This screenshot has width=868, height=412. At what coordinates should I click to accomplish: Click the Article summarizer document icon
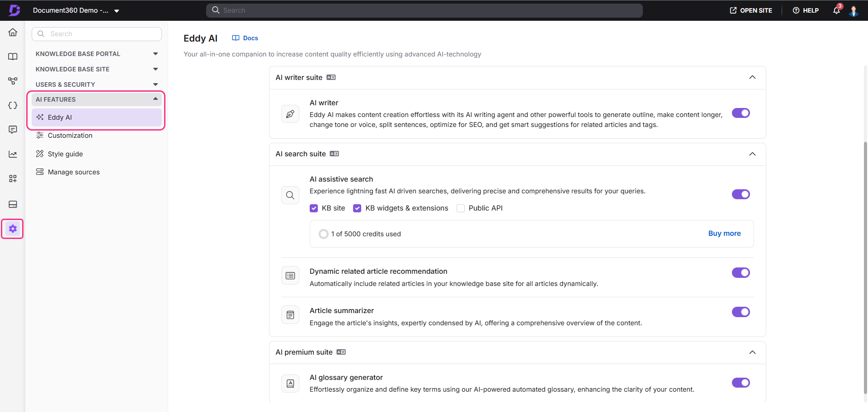[290, 315]
